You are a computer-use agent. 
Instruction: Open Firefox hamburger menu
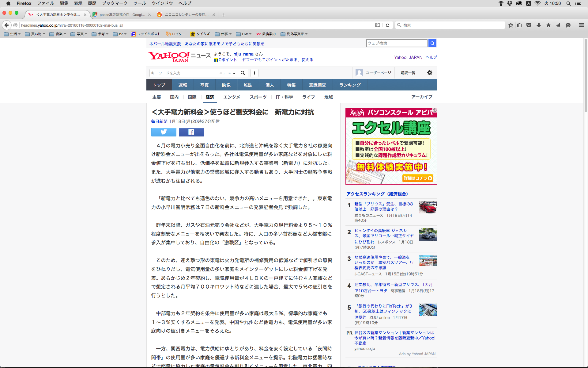[x=581, y=25]
